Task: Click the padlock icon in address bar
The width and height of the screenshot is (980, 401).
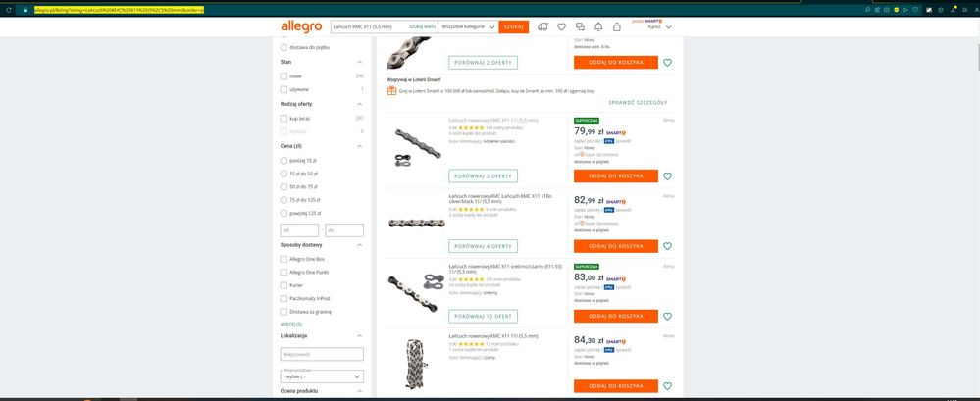Action: click(x=25, y=10)
